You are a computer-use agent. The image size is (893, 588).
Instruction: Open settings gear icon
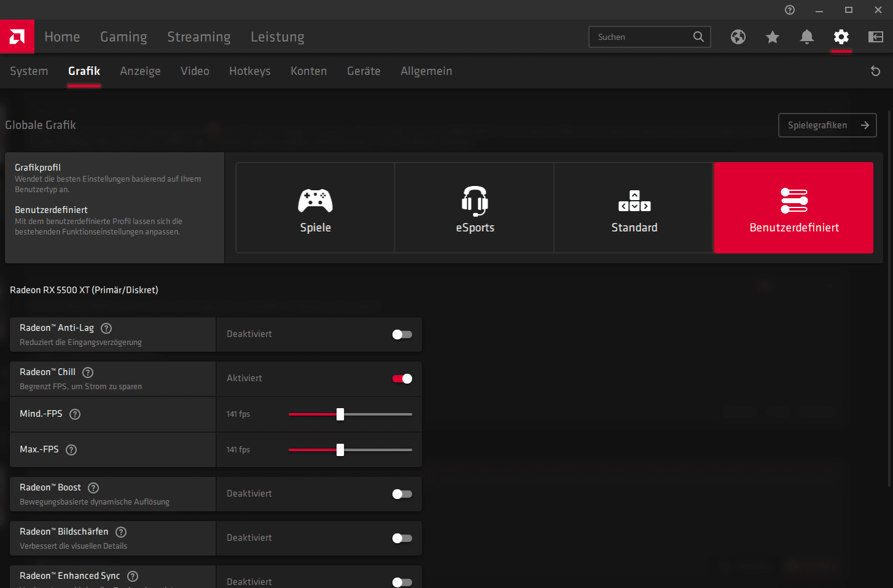[x=841, y=37]
